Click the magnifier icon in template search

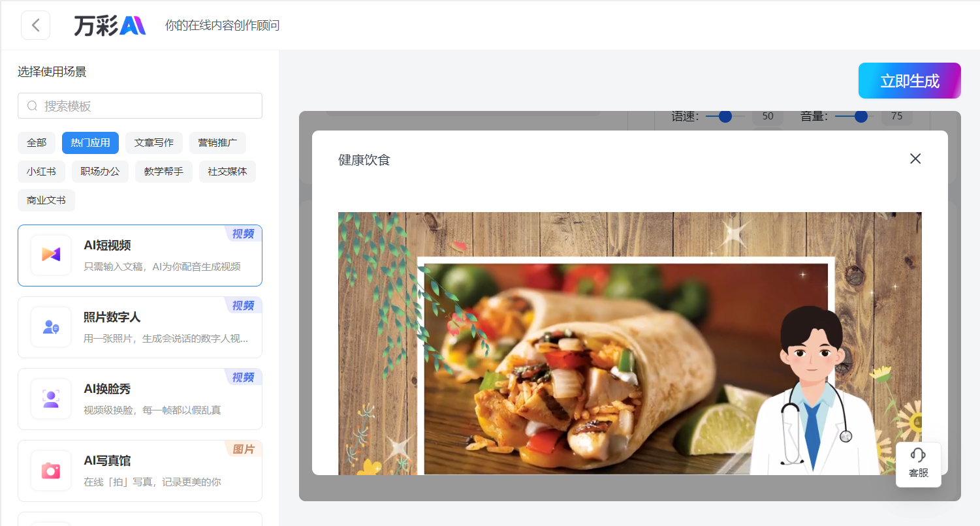click(x=32, y=106)
